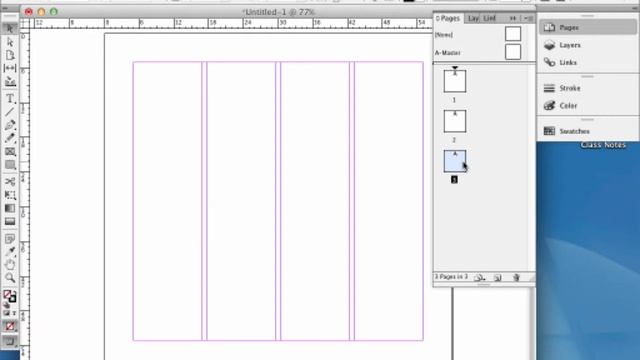Image resolution: width=640 pixels, height=360 pixels.
Task: Switch to the Layers tab in panel
Action: coord(473,18)
